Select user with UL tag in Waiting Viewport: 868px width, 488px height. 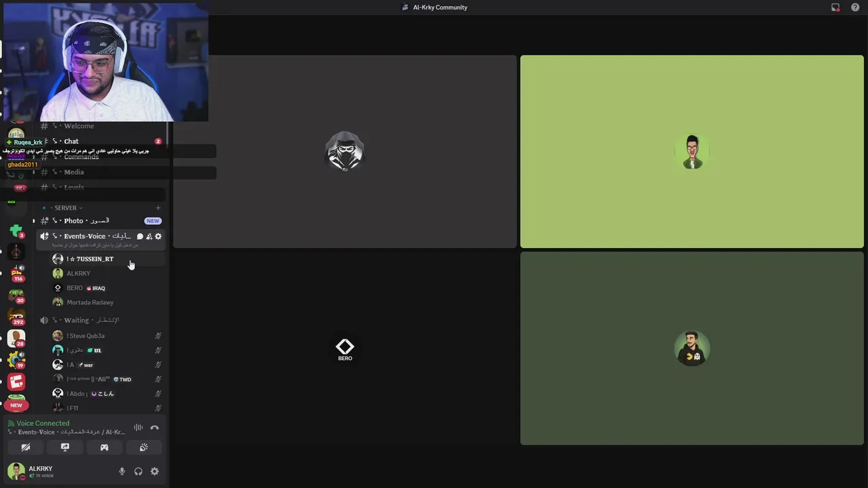click(x=108, y=350)
